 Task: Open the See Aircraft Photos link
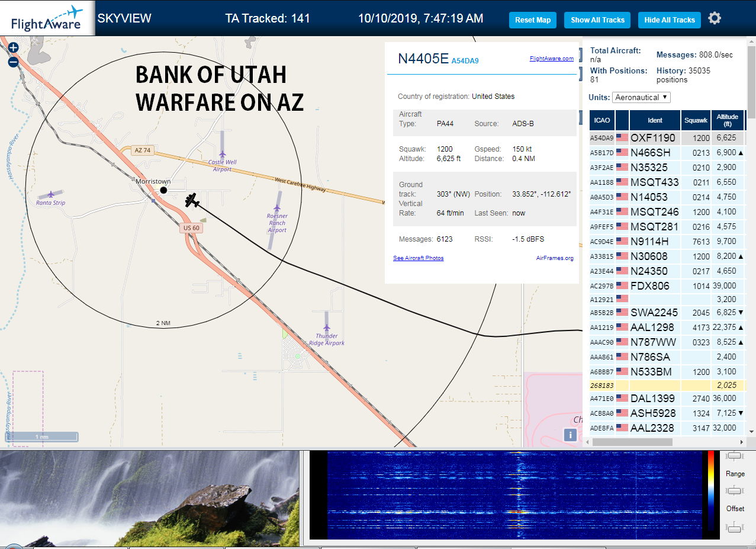coord(418,258)
